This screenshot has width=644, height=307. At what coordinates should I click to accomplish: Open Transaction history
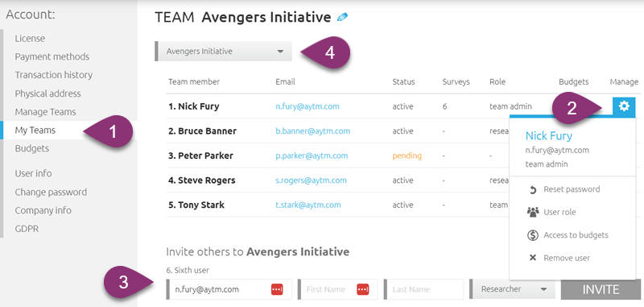[54, 75]
